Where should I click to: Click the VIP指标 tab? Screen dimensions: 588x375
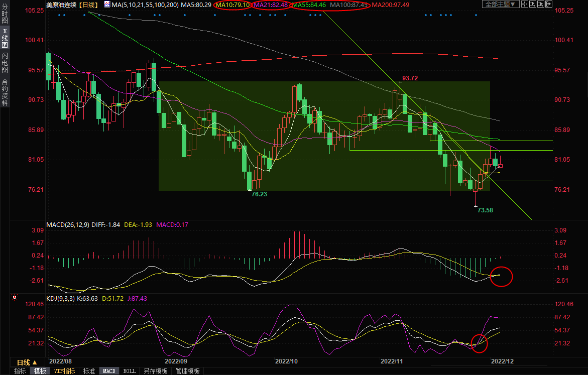65,371
